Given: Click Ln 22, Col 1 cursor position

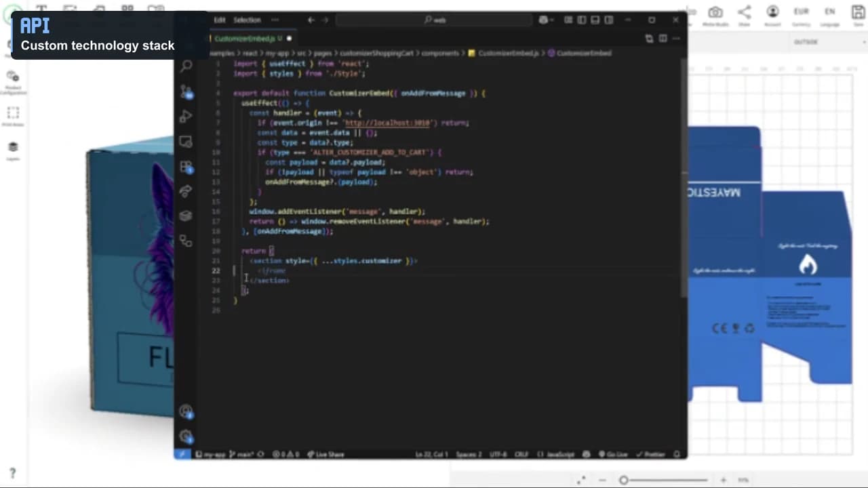Looking at the screenshot, I should 431,454.
